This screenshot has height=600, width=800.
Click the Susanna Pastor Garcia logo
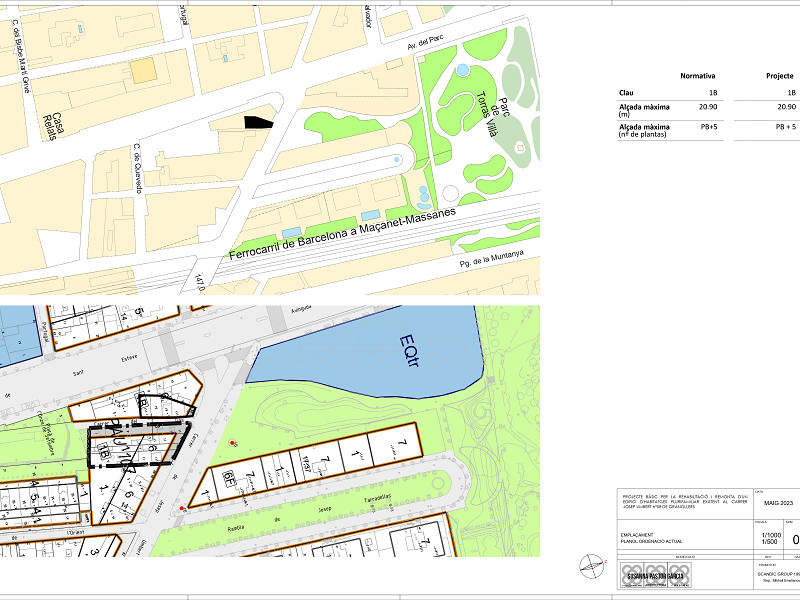pos(658,577)
